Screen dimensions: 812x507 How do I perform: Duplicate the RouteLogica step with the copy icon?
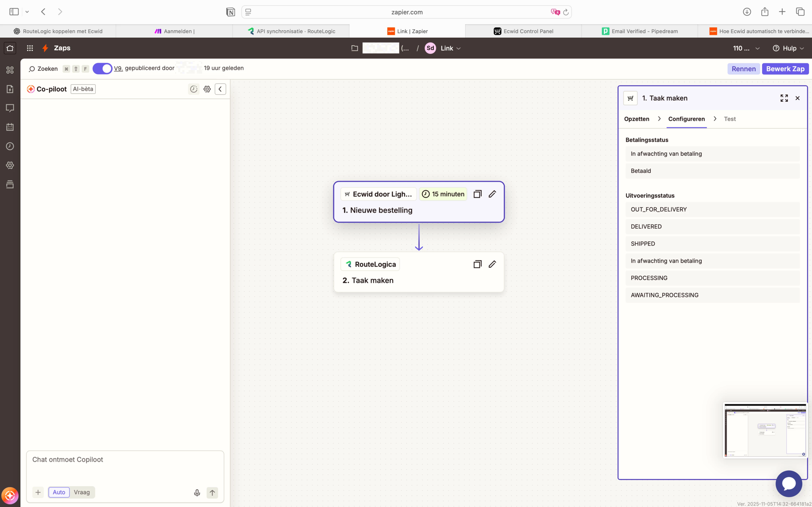477,264
